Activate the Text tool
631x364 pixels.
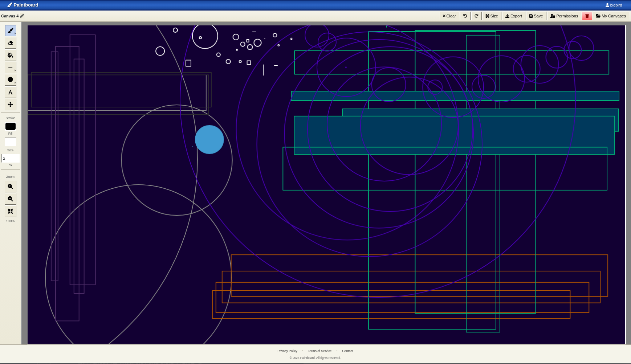point(10,92)
